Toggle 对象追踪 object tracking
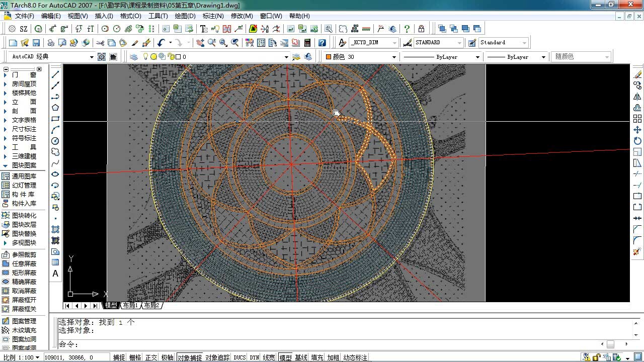Screen dimensions: 644x362 [x=217, y=357]
